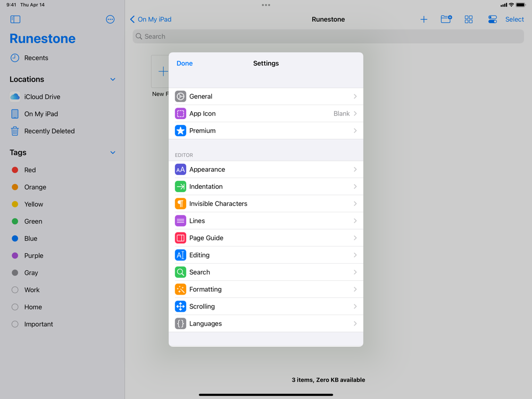Viewport: 532px width, 399px height.
Task: Tap the Select button
Action: (514, 19)
